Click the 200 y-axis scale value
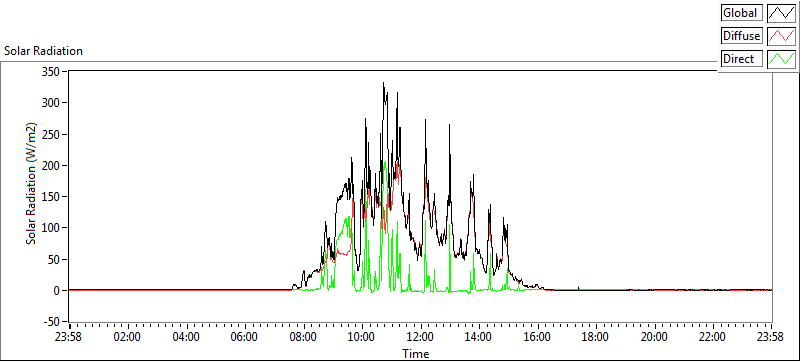The height and width of the screenshot is (361, 800). (x=52, y=165)
